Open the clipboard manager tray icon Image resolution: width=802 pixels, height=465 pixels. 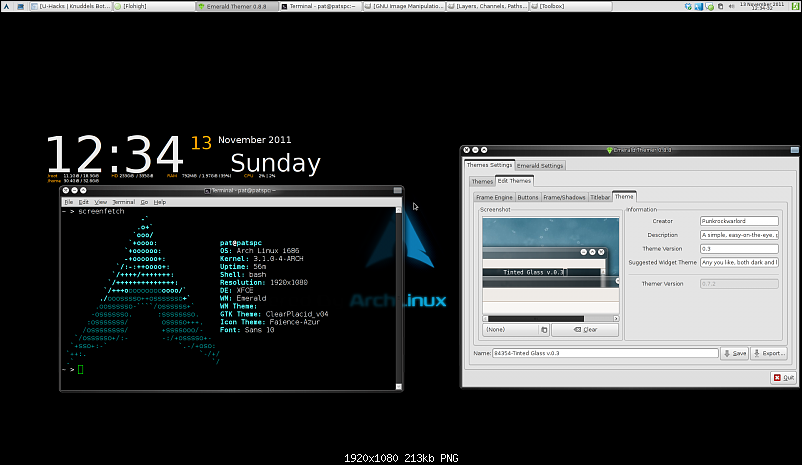coord(721,6)
